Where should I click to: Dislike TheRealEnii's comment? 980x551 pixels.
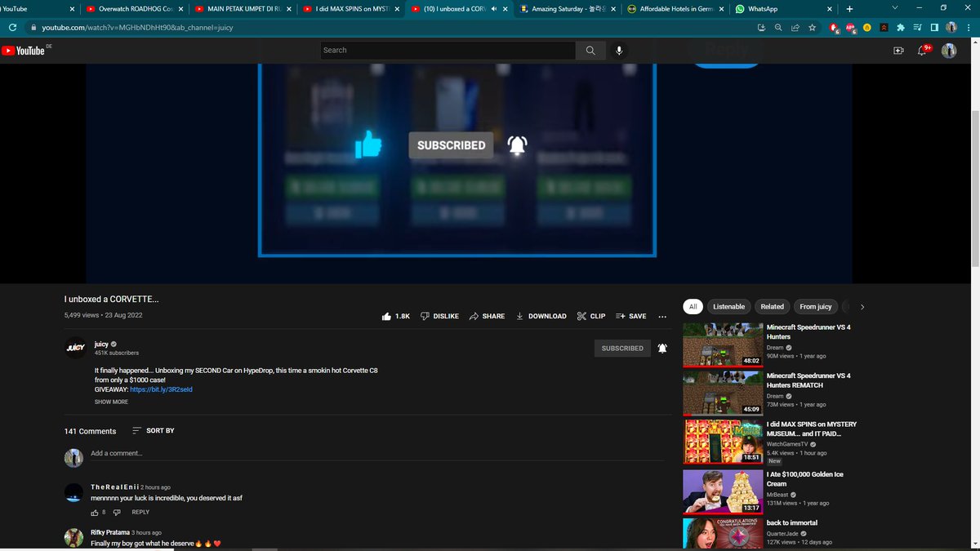[117, 513]
